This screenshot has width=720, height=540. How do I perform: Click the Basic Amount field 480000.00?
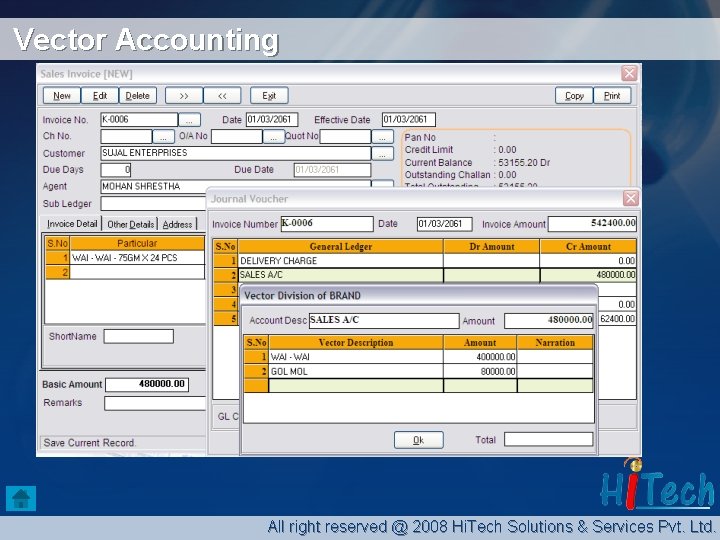(x=147, y=384)
